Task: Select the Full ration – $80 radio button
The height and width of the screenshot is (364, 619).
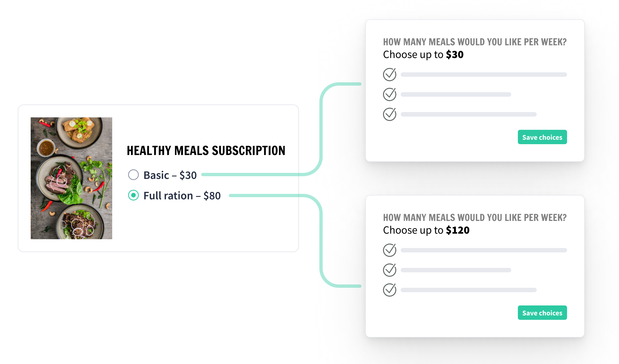Action: point(133,195)
